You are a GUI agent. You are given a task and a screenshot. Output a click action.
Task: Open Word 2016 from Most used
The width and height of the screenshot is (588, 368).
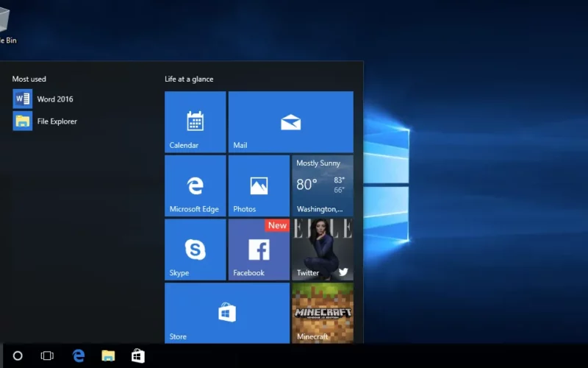pyautogui.click(x=43, y=99)
